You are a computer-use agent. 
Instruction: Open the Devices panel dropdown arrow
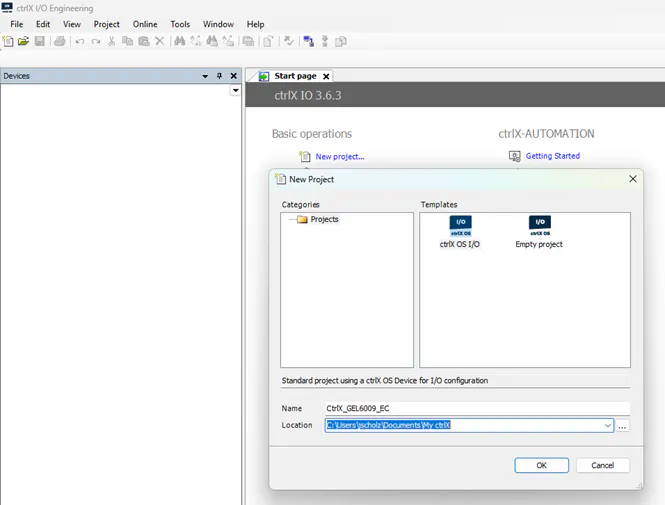tap(205, 76)
